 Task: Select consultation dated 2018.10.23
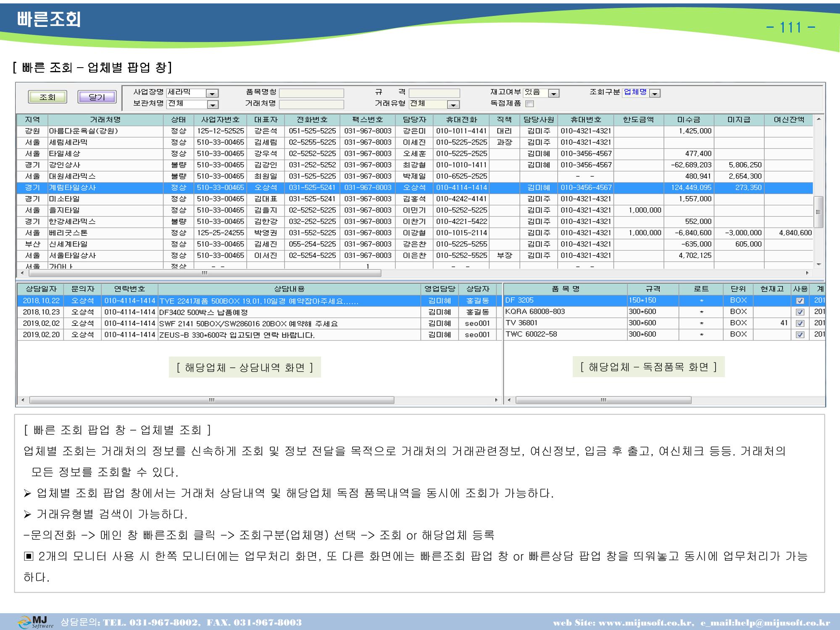(x=260, y=312)
